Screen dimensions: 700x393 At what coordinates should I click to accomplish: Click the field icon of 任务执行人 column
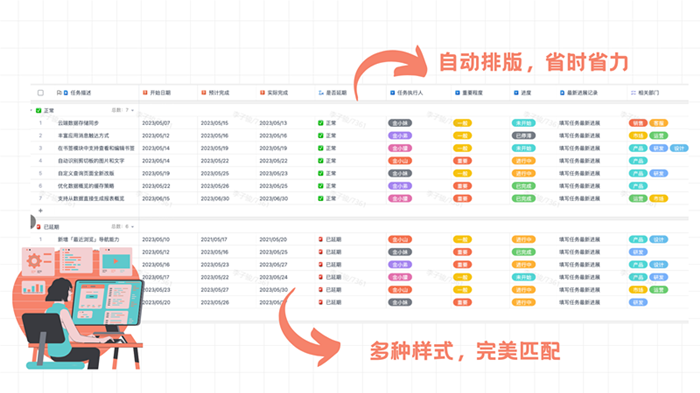tap(392, 93)
